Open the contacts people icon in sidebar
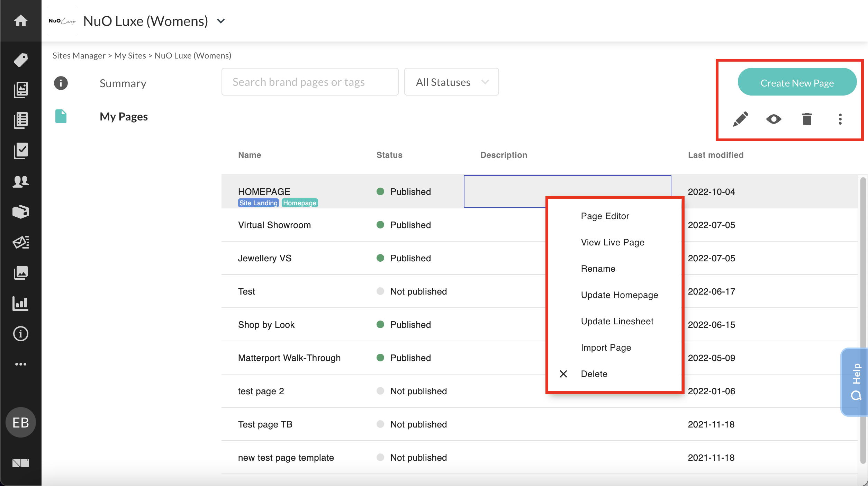Image resolution: width=868 pixels, height=486 pixels. (x=21, y=181)
